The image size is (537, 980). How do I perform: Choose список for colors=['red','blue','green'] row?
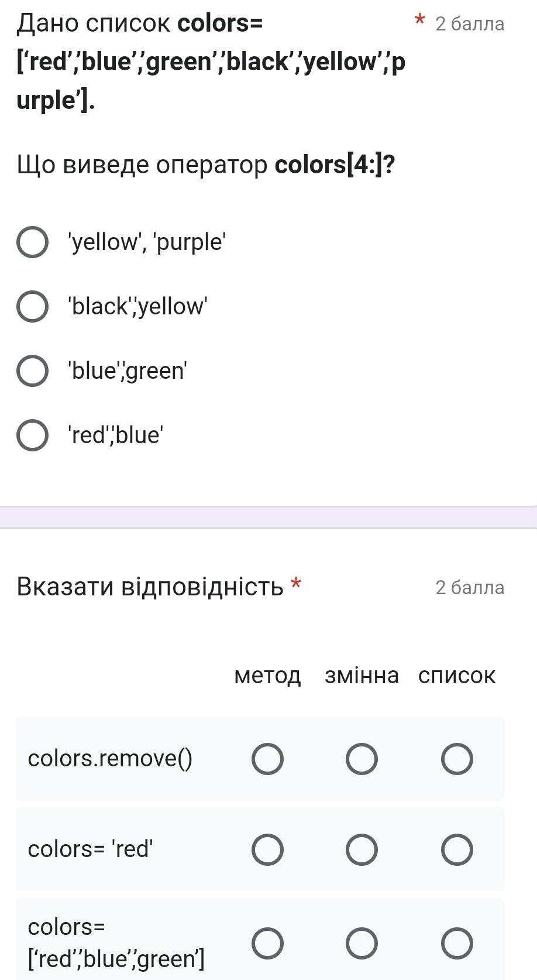click(x=457, y=943)
